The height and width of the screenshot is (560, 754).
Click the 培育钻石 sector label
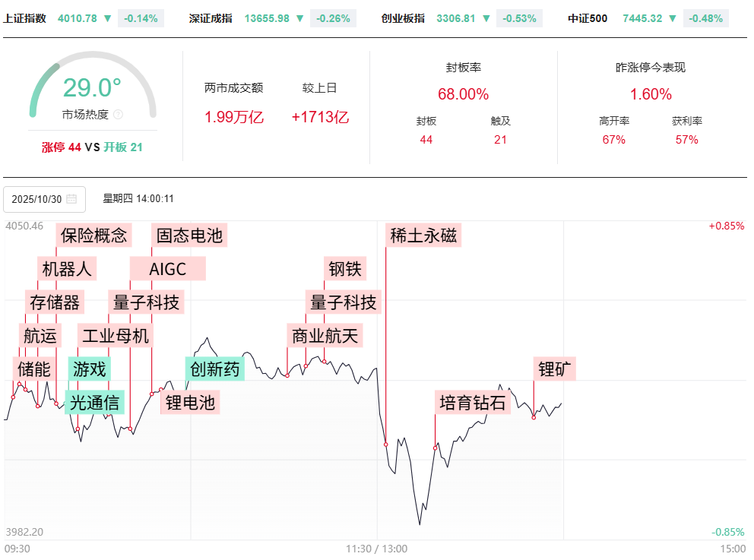pos(472,402)
